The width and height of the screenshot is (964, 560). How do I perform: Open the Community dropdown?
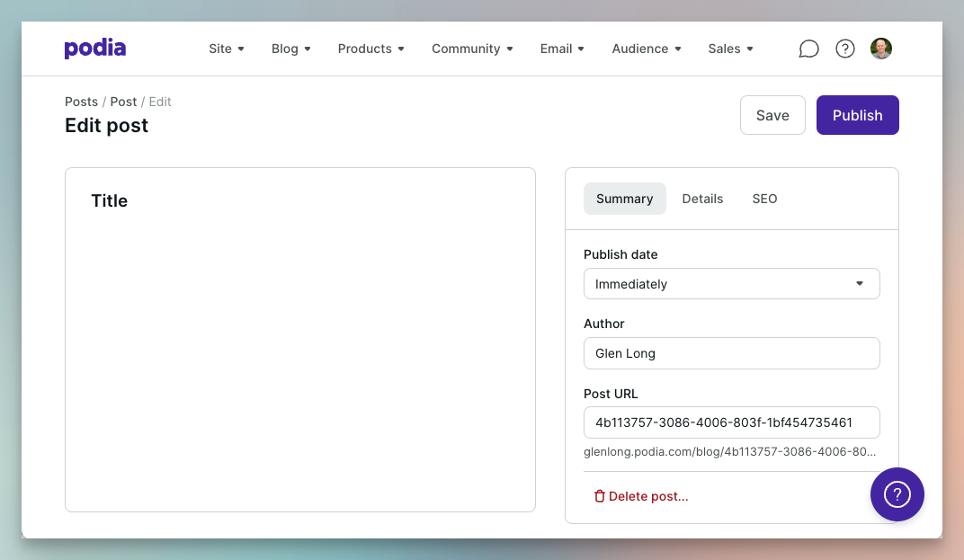coord(472,49)
